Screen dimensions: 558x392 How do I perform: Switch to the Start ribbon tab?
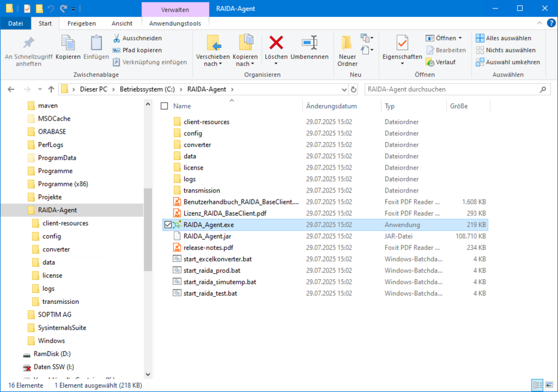45,23
